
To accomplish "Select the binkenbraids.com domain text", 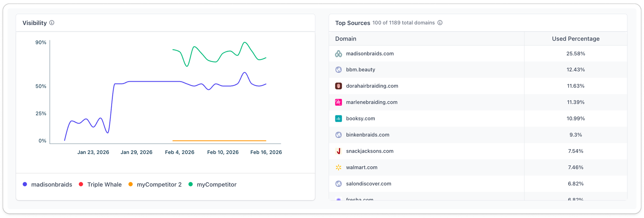I will coord(368,135).
